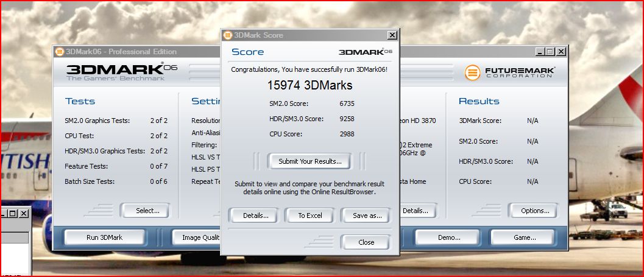
Task: Open Details in the 3DMark Score dialog
Action: pyautogui.click(x=255, y=216)
